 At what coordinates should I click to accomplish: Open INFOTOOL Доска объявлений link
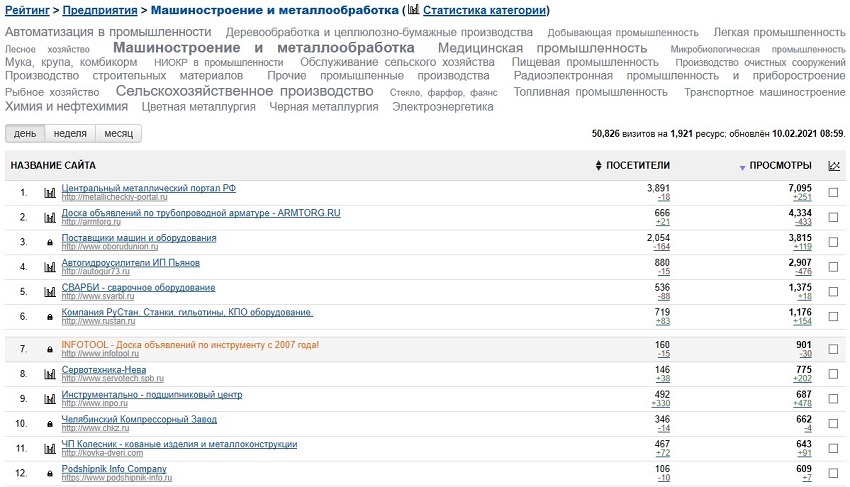click(x=190, y=345)
